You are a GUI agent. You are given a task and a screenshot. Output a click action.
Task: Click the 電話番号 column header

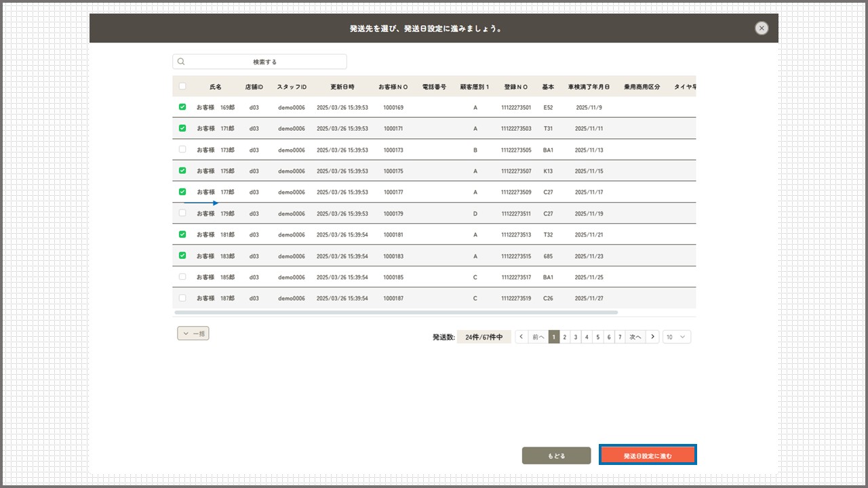click(x=434, y=87)
